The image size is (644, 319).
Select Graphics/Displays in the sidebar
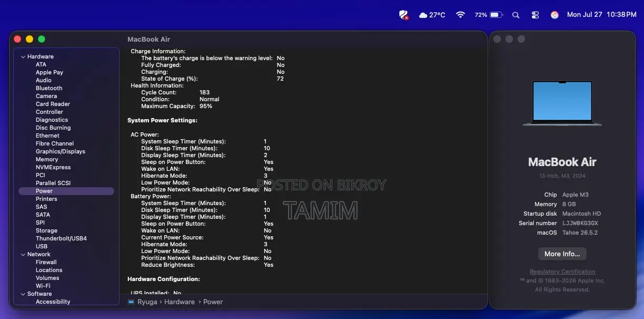[x=61, y=151]
